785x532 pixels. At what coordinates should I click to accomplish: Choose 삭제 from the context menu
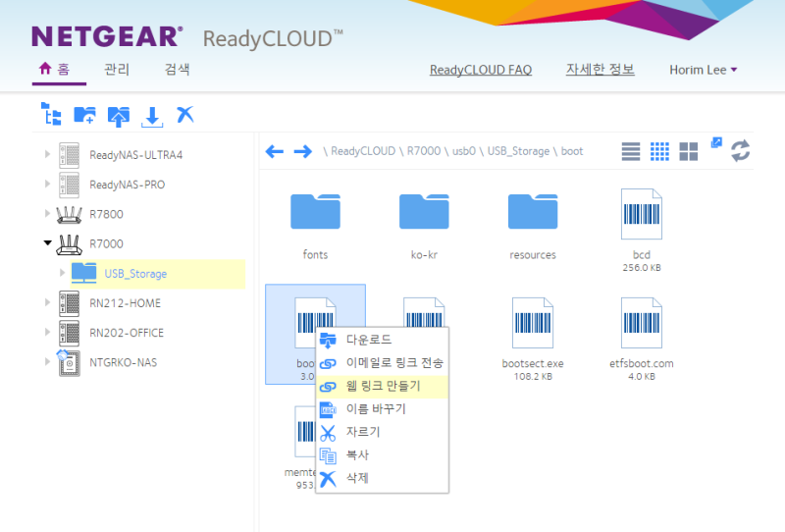click(382, 478)
